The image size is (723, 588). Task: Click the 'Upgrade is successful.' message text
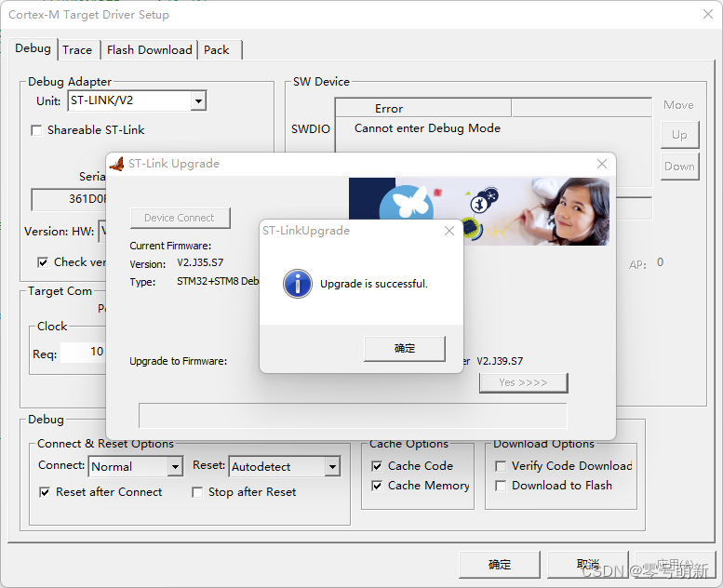tap(374, 284)
